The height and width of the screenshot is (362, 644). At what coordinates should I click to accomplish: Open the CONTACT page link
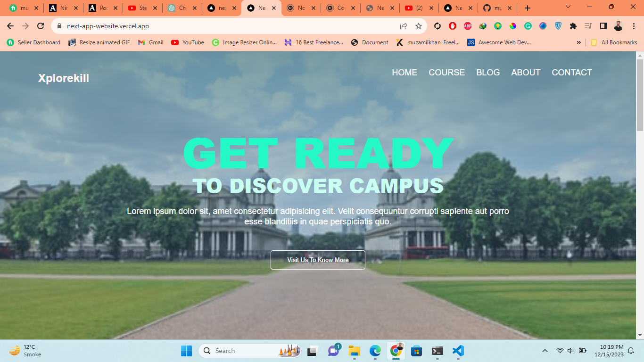(x=571, y=73)
